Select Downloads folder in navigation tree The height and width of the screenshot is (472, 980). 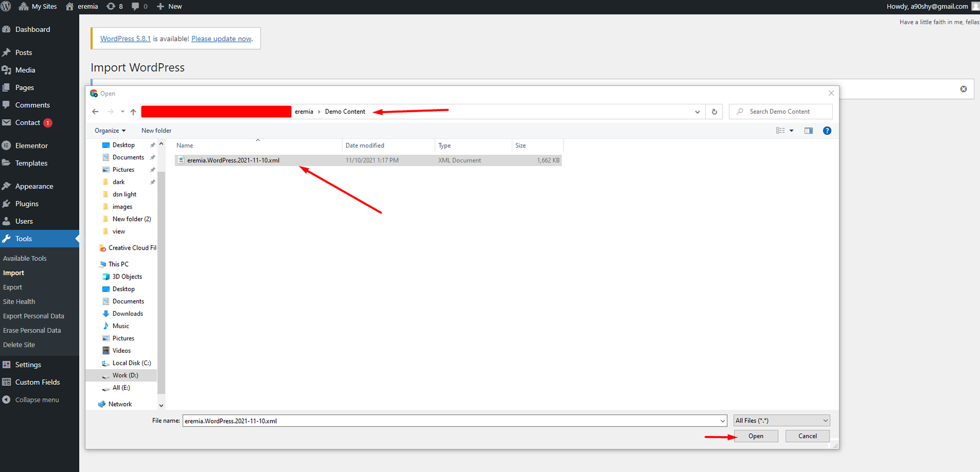(x=127, y=314)
